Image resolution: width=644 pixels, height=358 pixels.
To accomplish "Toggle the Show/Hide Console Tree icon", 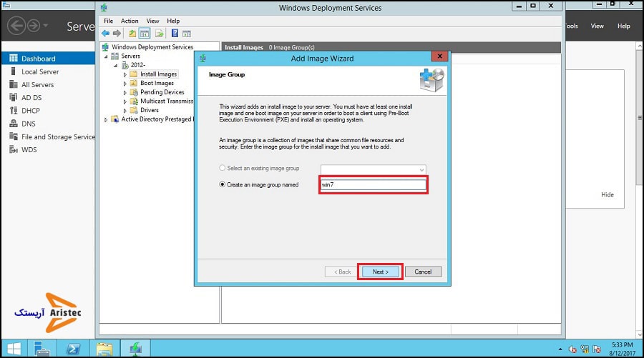I will pyautogui.click(x=144, y=34).
